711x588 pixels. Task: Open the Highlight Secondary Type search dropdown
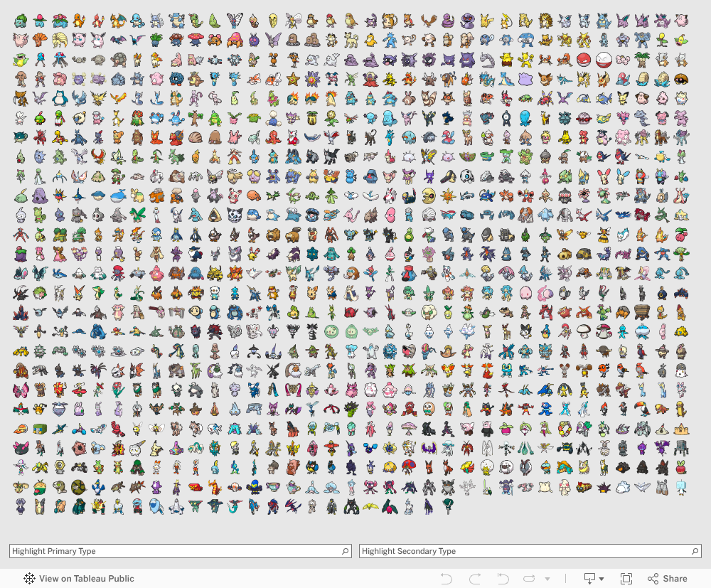click(x=695, y=551)
